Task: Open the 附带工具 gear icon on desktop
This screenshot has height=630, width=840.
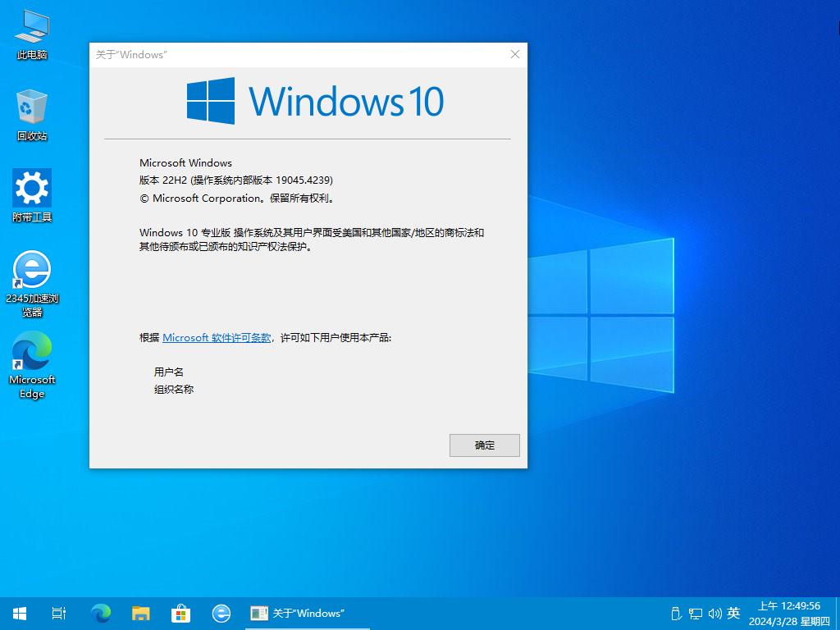Action: pos(32,195)
